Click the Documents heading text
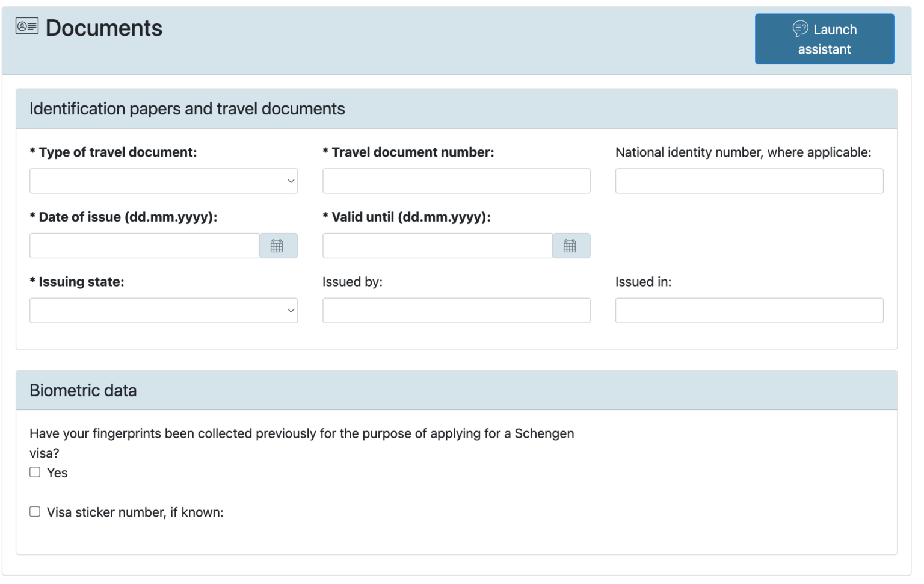Viewport: 924px width, 584px height. pos(103,27)
